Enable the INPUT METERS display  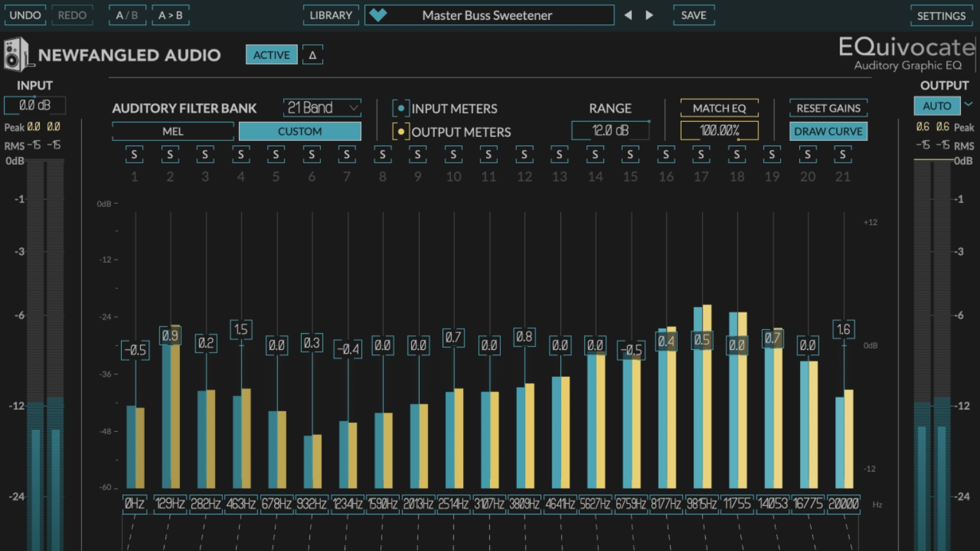pos(402,108)
